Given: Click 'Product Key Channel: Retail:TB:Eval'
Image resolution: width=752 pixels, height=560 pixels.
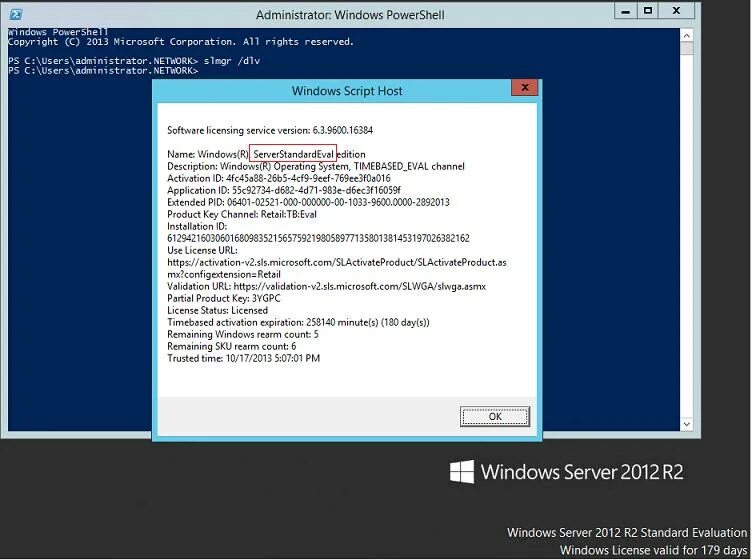Looking at the screenshot, I should click(x=242, y=214).
